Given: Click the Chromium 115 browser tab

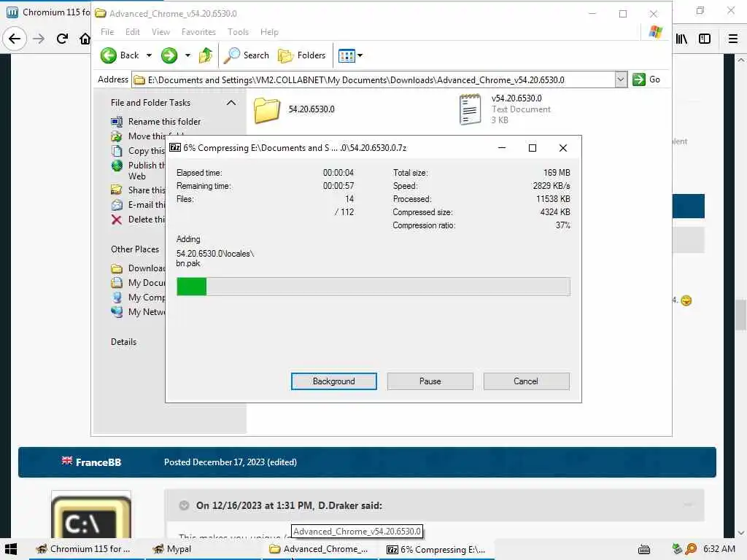Looking at the screenshot, I should (x=47, y=12).
